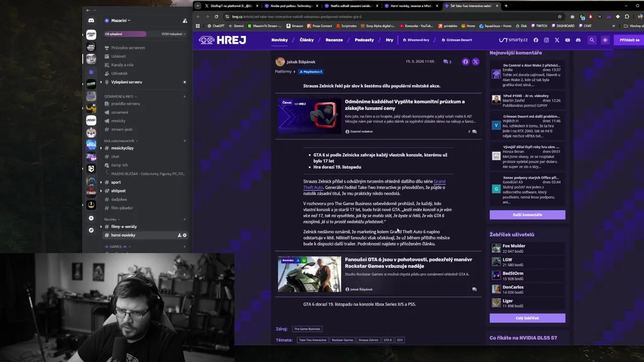Open Crimson Desert header link
This screenshot has height=362, width=644.
[456, 40]
